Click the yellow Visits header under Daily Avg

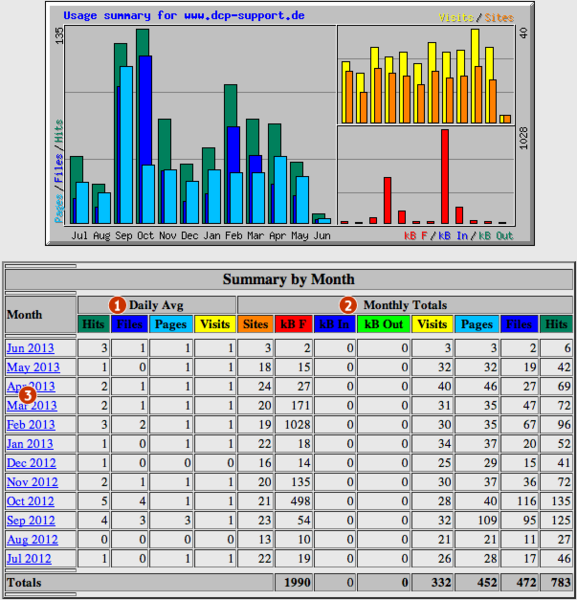(215, 324)
